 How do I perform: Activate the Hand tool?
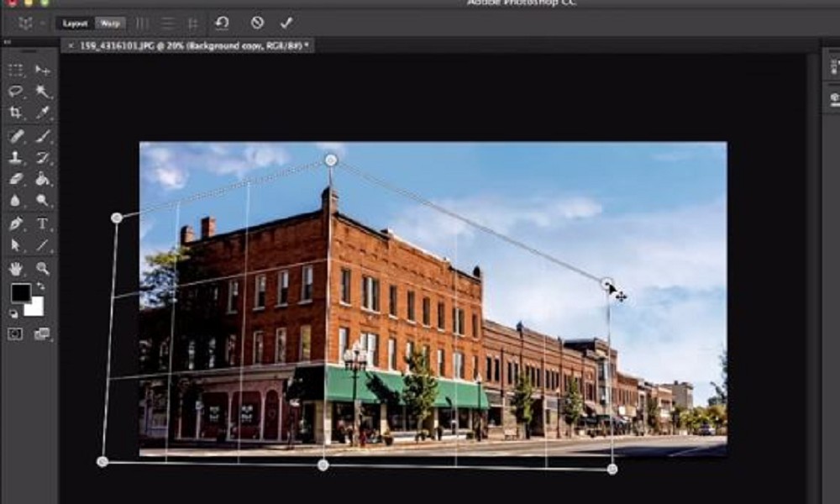pos(16,269)
